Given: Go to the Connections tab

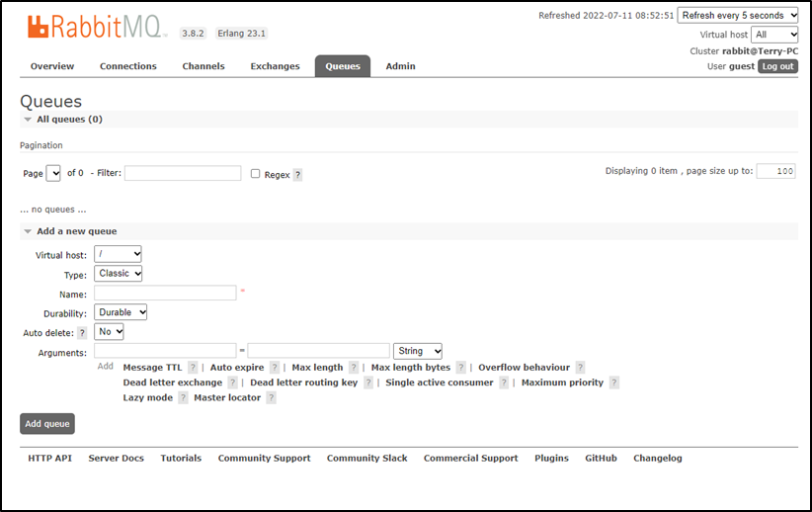Looking at the screenshot, I should [x=127, y=66].
